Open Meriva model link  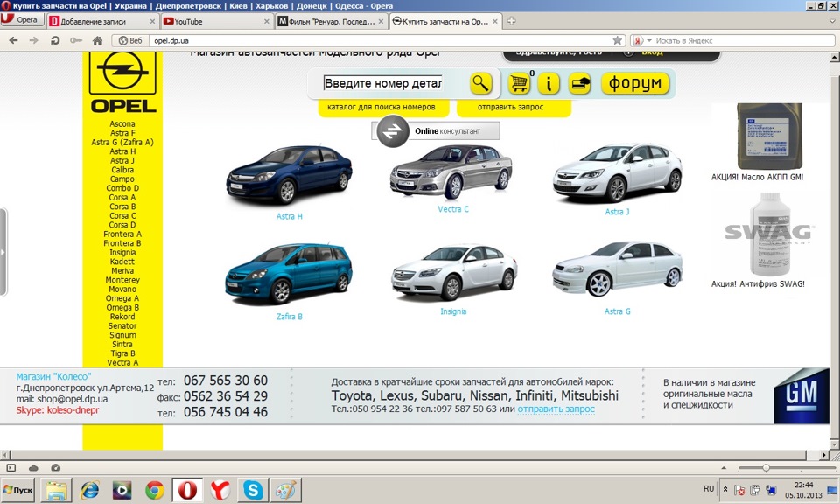(122, 271)
